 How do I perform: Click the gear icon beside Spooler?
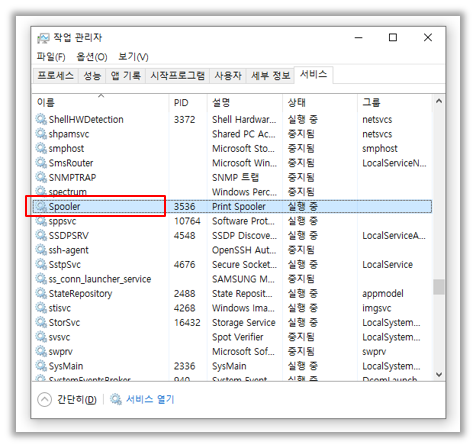point(41,206)
